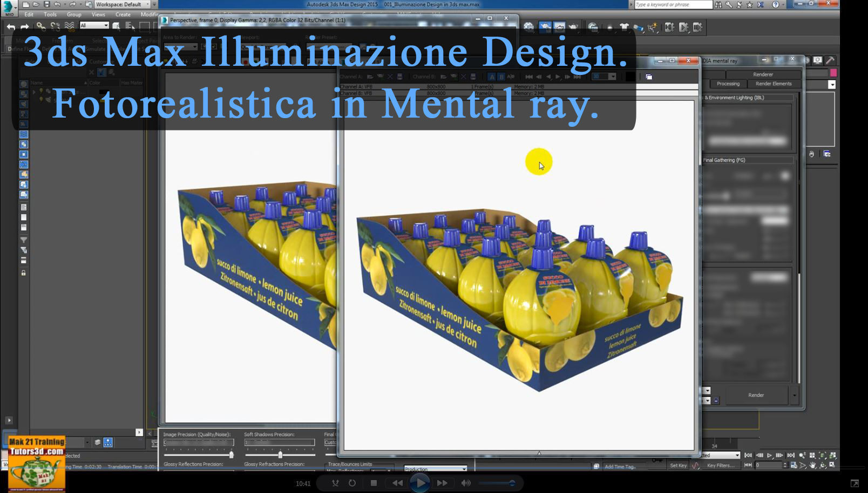Click the current frame number field

(770, 465)
